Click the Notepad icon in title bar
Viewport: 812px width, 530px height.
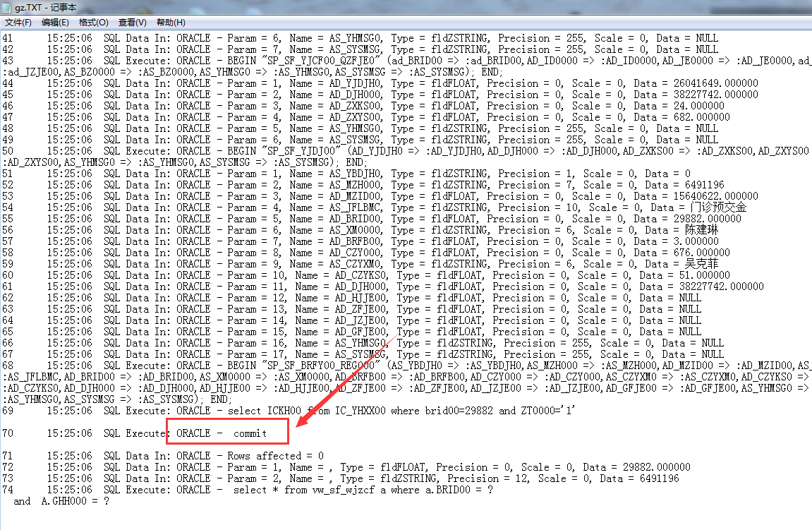tap(7, 7)
